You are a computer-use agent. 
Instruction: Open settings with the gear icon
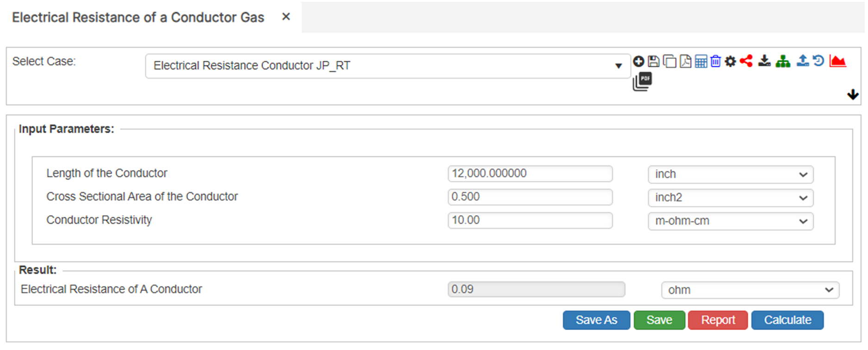coord(731,61)
